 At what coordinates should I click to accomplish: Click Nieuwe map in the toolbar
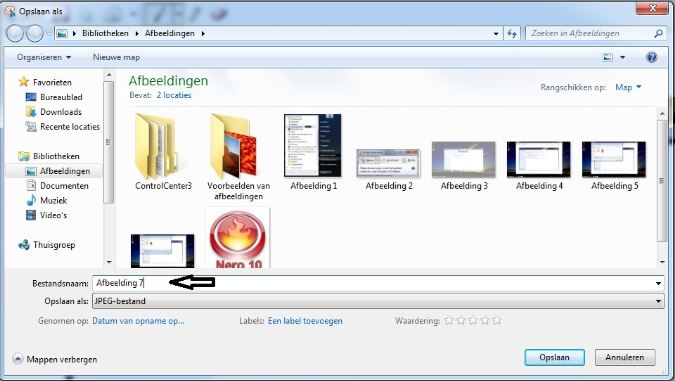click(116, 57)
